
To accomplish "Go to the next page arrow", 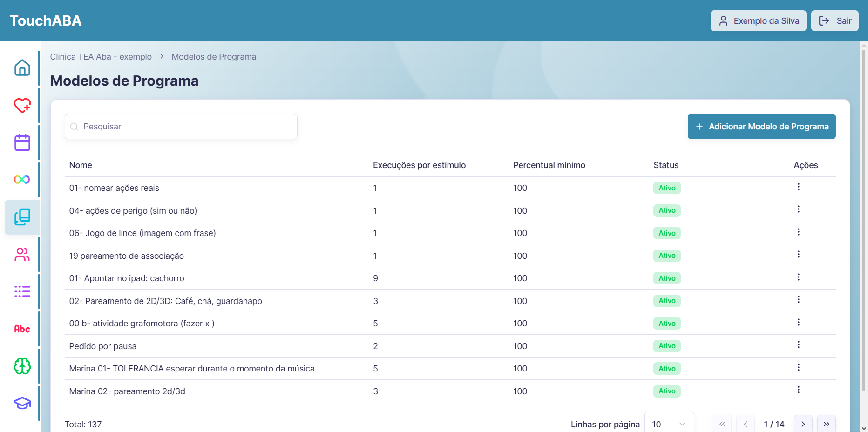I will click(x=803, y=424).
